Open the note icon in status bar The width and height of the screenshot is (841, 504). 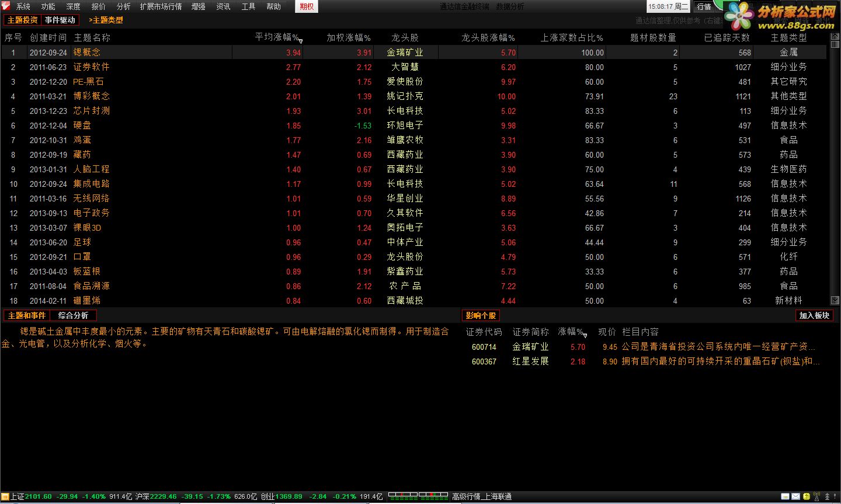coord(786,496)
